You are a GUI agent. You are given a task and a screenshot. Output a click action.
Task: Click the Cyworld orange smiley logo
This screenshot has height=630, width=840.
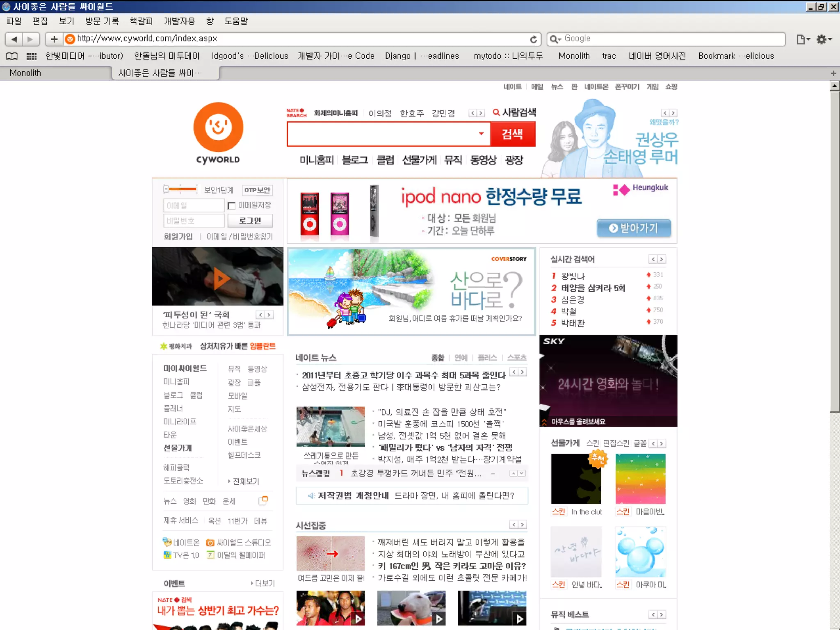[x=218, y=127]
